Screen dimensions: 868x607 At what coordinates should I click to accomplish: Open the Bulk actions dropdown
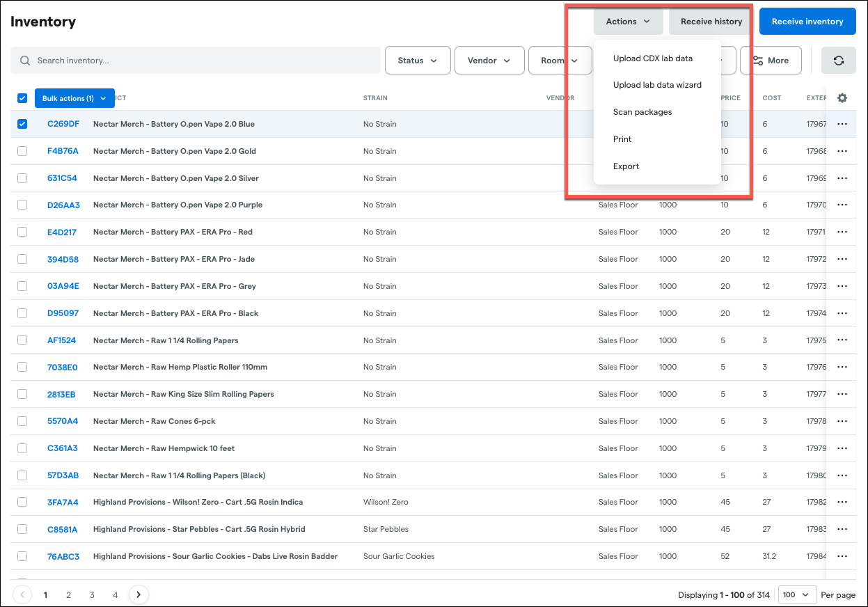click(x=74, y=98)
